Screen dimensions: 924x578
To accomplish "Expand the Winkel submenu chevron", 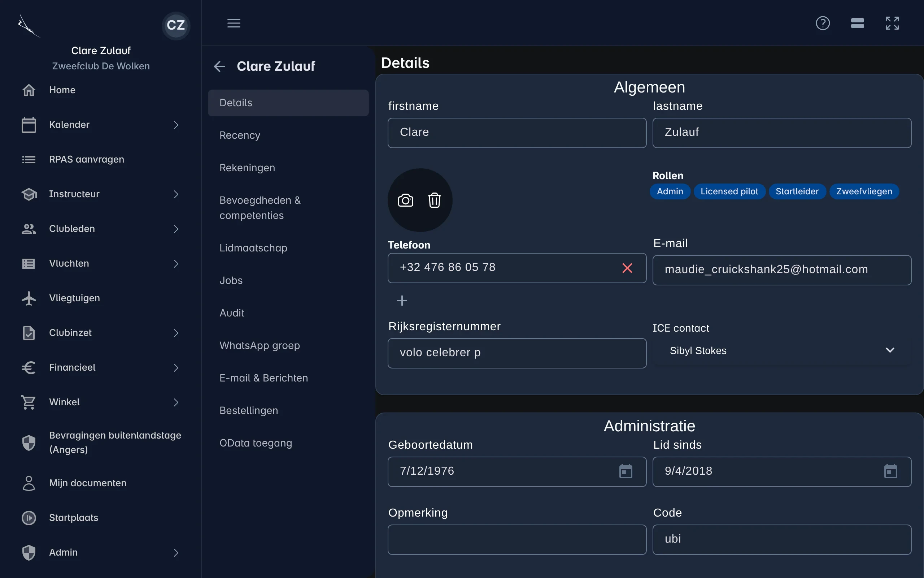I will [x=176, y=402].
